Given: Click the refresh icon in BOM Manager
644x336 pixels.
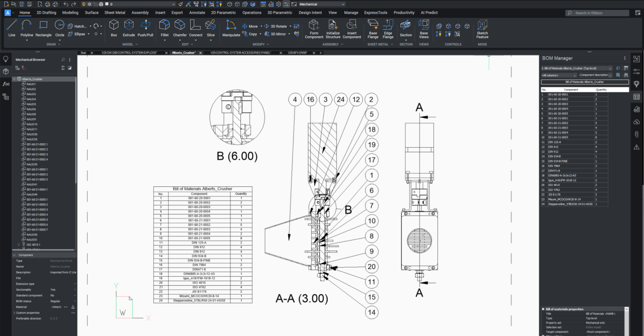Looking at the screenshot, I should click(x=618, y=68).
